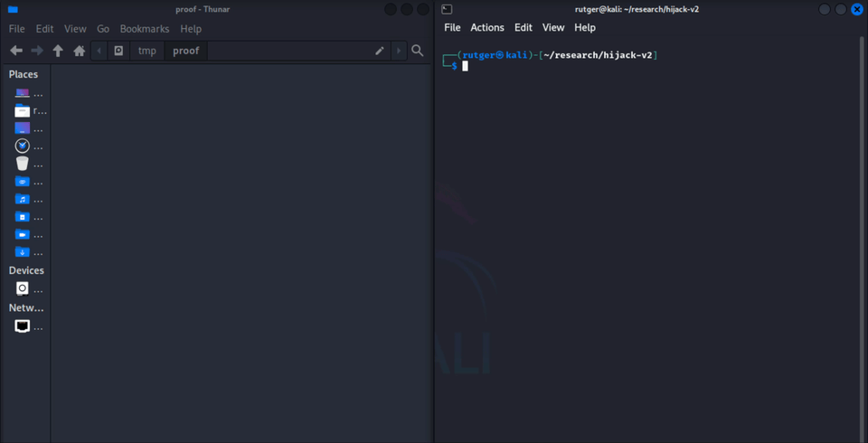Open the terminal View menu
Image resolution: width=868 pixels, height=443 pixels.
[553, 28]
